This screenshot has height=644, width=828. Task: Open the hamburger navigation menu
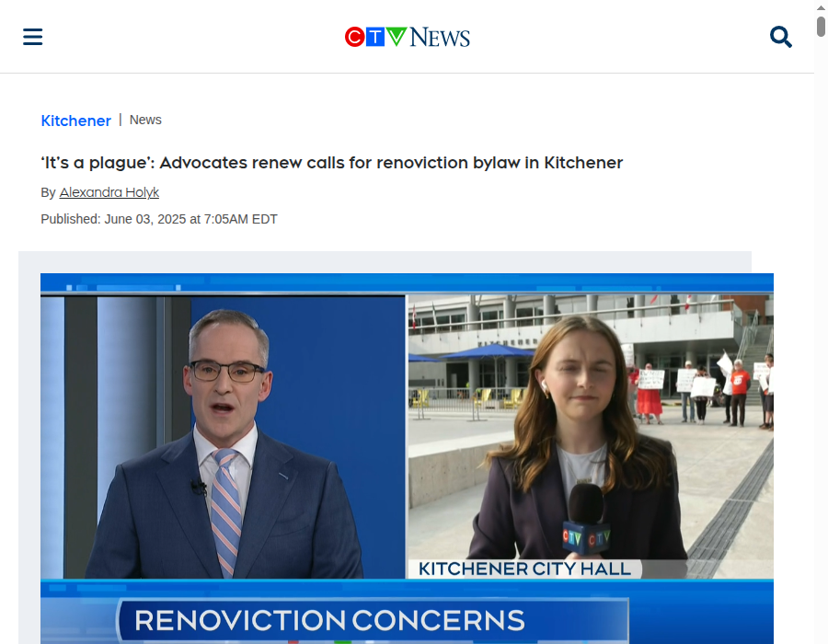click(x=33, y=37)
